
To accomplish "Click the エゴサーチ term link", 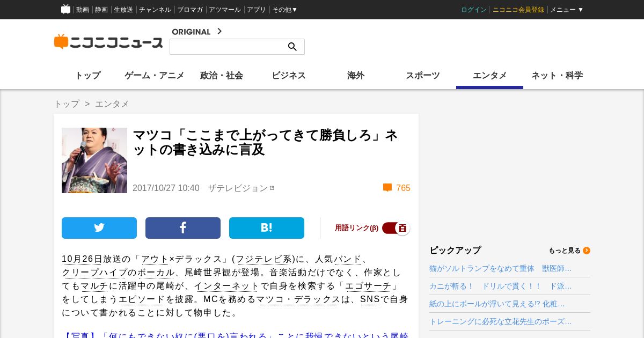I will coord(368,286).
